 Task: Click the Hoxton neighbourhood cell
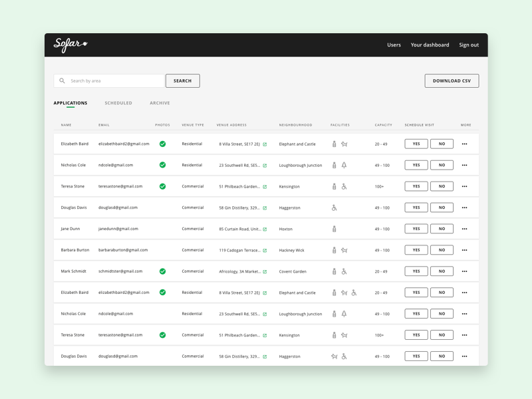click(x=286, y=229)
